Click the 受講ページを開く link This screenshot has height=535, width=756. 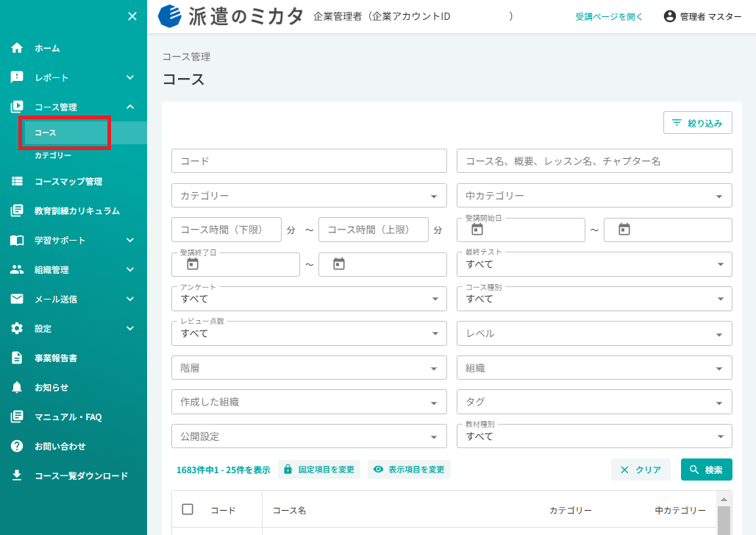point(609,16)
